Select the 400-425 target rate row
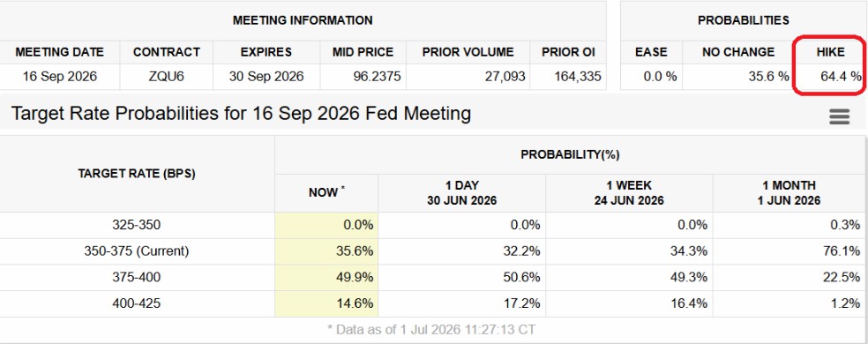868x344 pixels. pyautogui.click(x=433, y=303)
